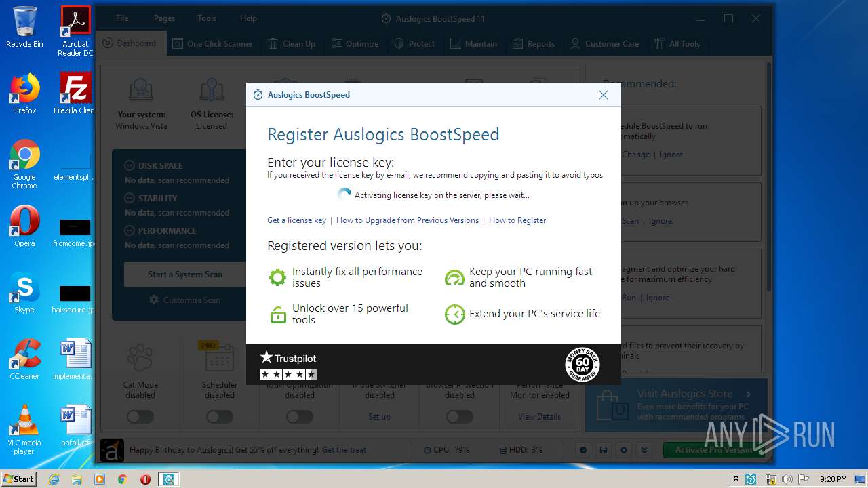Click the round settings icon in status bar
The height and width of the screenshot is (488, 868).
[624, 450]
